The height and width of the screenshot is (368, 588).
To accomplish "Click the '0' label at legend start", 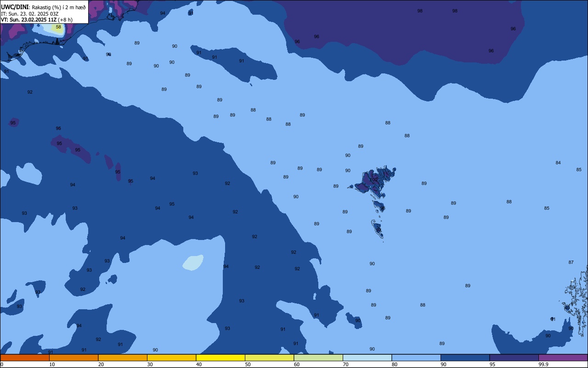I will point(2,364).
